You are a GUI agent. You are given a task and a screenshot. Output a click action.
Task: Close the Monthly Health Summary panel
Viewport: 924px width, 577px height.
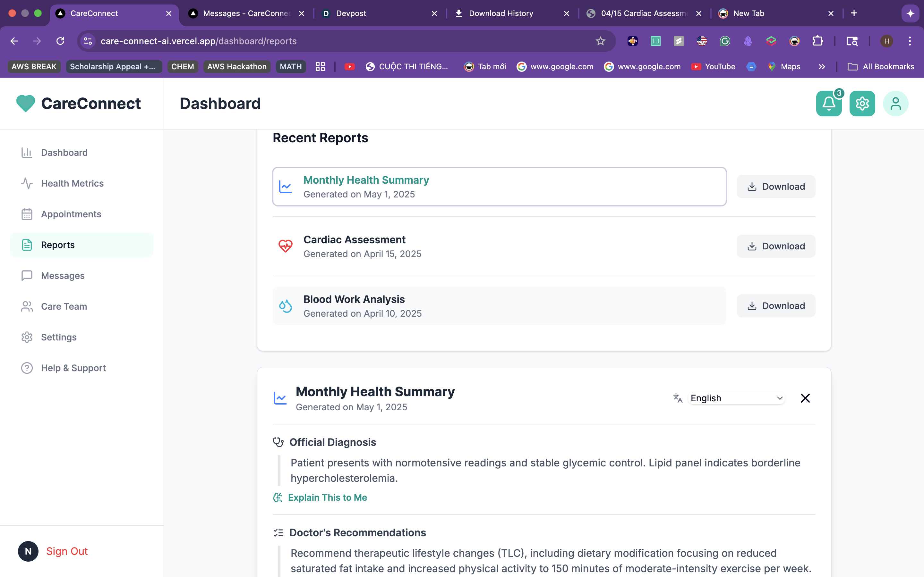(805, 398)
